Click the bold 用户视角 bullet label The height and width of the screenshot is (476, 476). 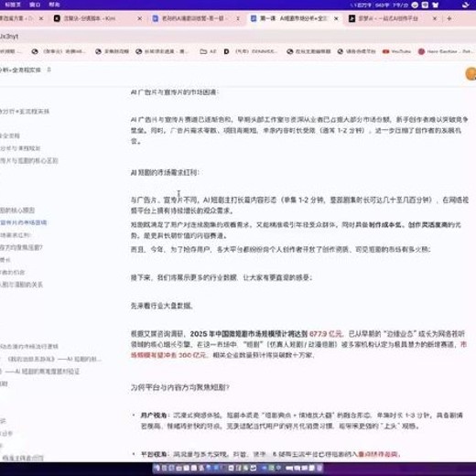pyautogui.click(x=154, y=415)
